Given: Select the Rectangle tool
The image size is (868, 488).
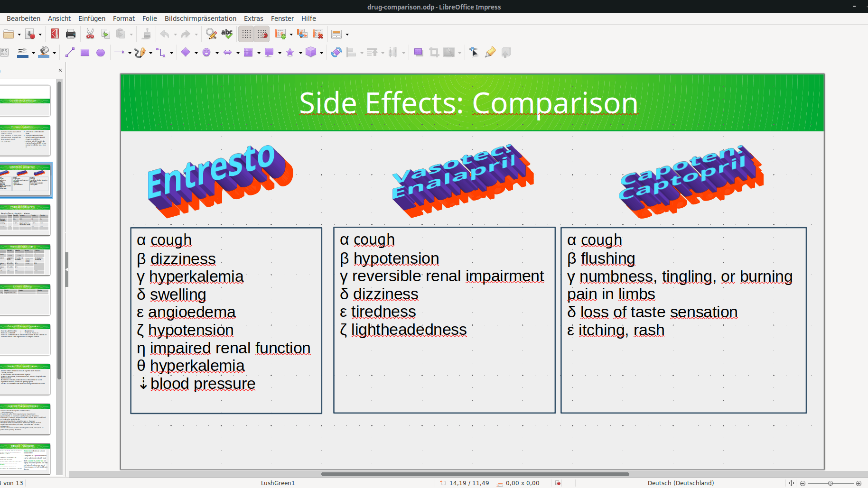Looking at the screenshot, I should tap(85, 52).
